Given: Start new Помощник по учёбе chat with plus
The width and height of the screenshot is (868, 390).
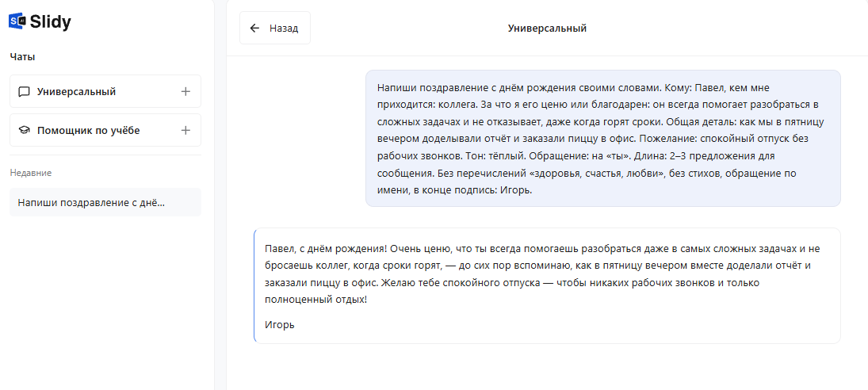Looking at the screenshot, I should click(186, 131).
